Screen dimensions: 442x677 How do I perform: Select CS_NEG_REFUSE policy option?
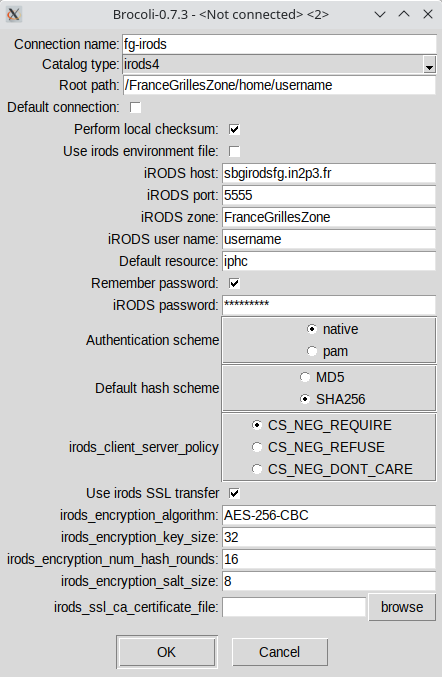tap(257, 447)
